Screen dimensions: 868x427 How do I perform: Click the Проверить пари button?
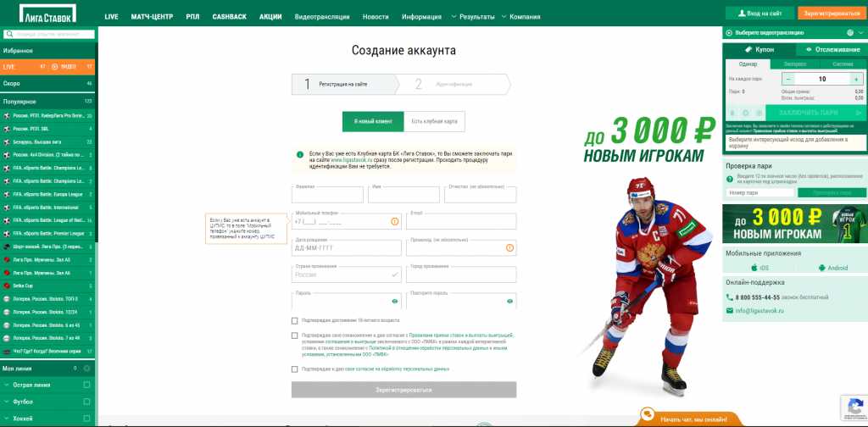pyautogui.click(x=832, y=192)
